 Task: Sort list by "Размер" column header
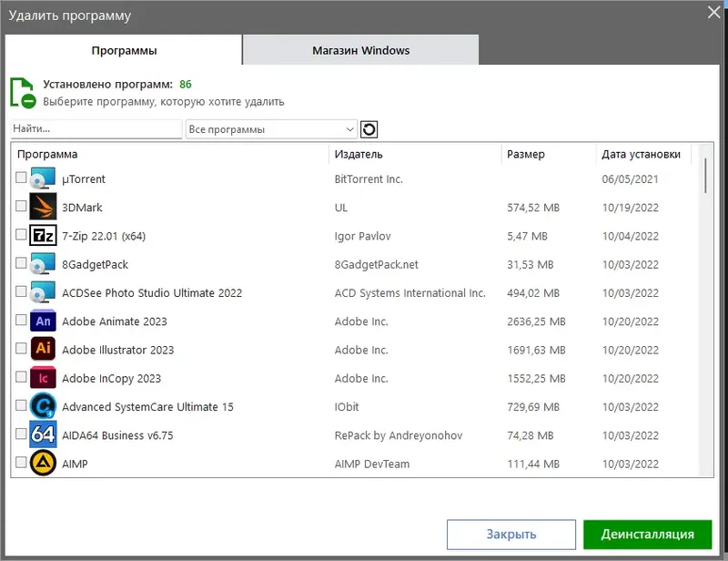tap(526, 154)
